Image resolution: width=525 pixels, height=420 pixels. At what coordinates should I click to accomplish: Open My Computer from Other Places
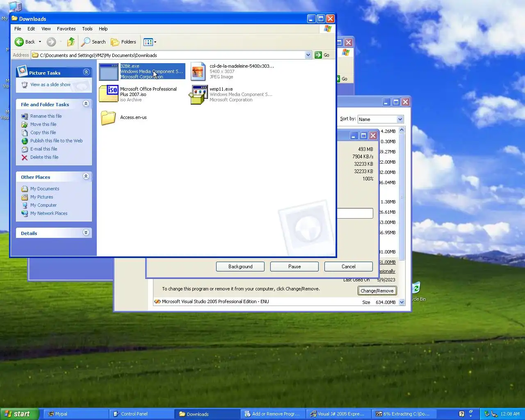tap(43, 205)
